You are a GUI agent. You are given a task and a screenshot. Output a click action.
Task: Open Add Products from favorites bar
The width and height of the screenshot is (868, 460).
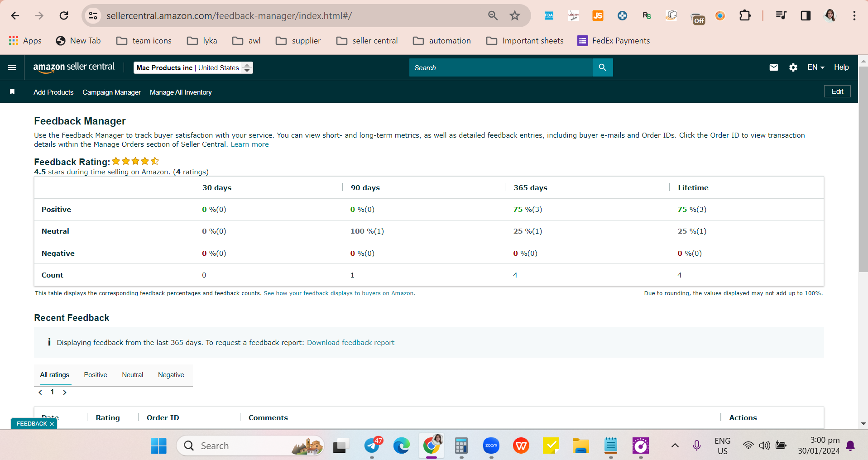pyautogui.click(x=53, y=92)
